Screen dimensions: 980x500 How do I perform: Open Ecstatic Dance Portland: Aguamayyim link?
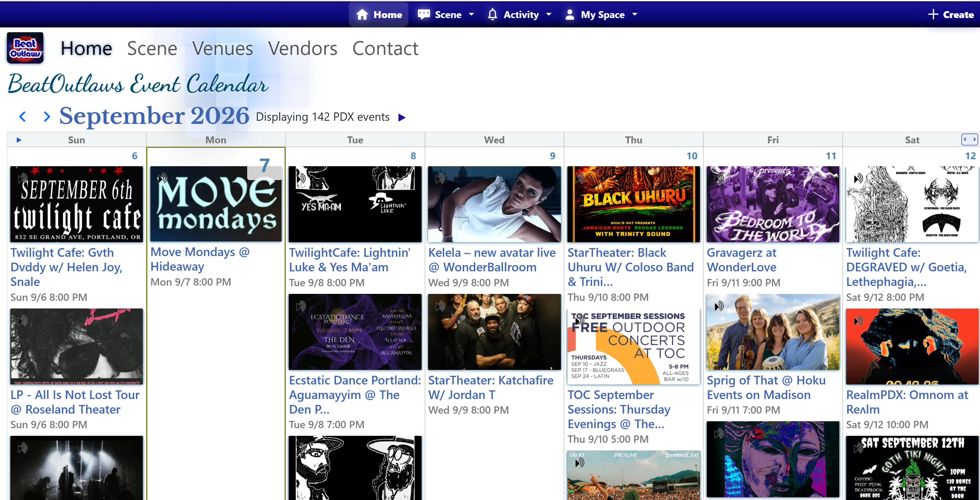pos(355,395)
